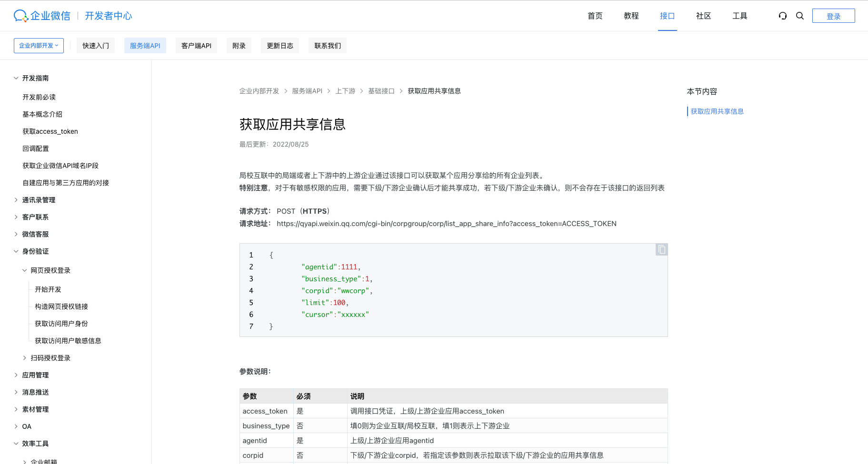Viewport: 868px width, 464px height.
Task: Click the request URL text
Action: point(447,224)
